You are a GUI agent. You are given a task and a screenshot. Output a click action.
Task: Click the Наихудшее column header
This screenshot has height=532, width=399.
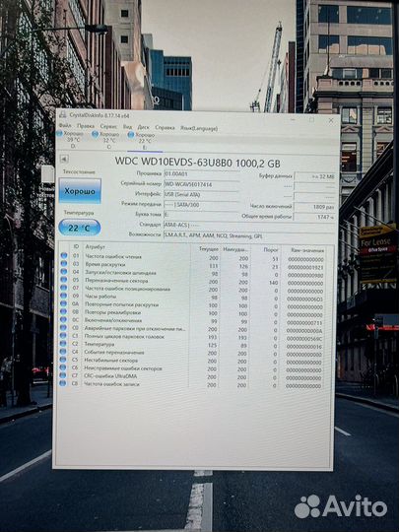coord(235,249)
